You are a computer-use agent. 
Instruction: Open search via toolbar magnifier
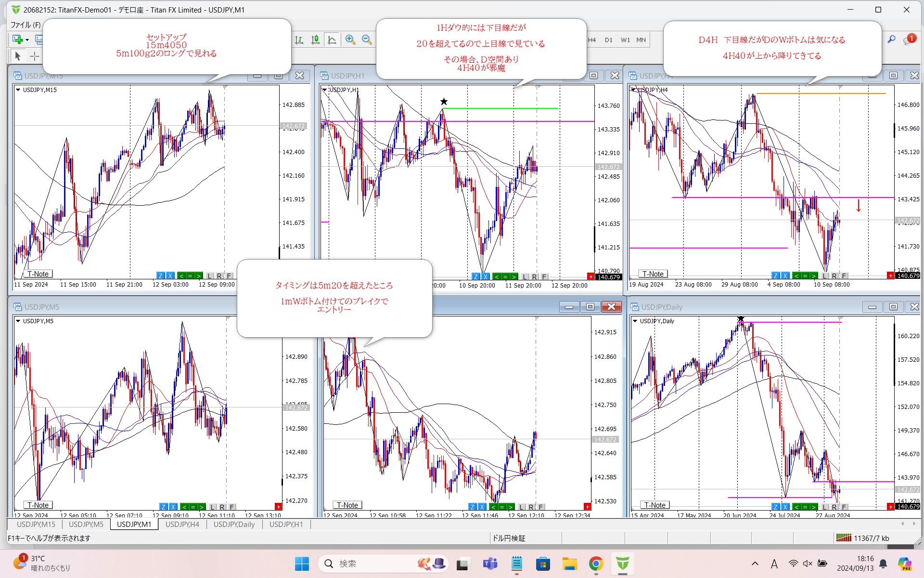pos(891,39)
